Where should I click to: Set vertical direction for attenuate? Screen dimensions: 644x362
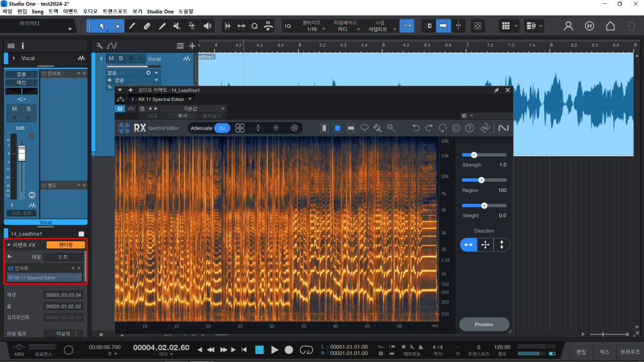pos(502,245)
